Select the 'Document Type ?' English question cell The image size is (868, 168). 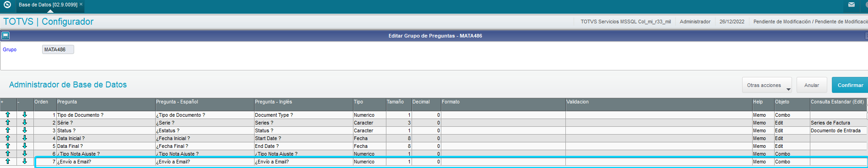[x=303, y=115]
